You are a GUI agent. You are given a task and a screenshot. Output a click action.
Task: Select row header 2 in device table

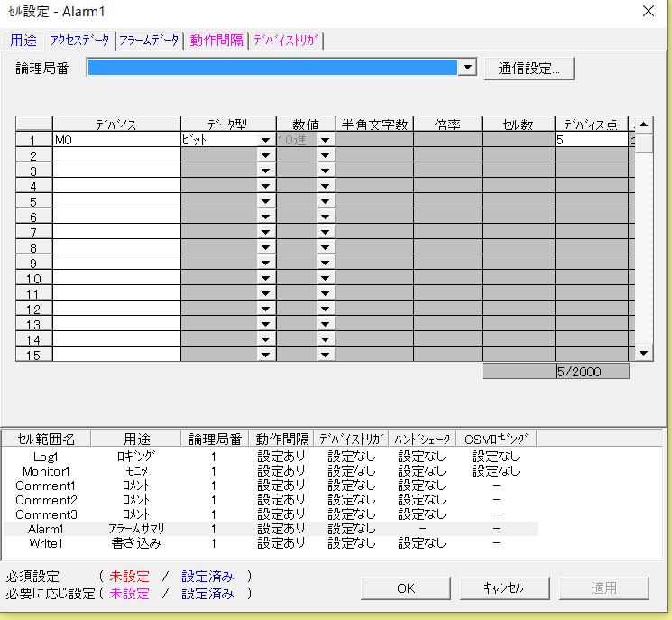(33, 155)
